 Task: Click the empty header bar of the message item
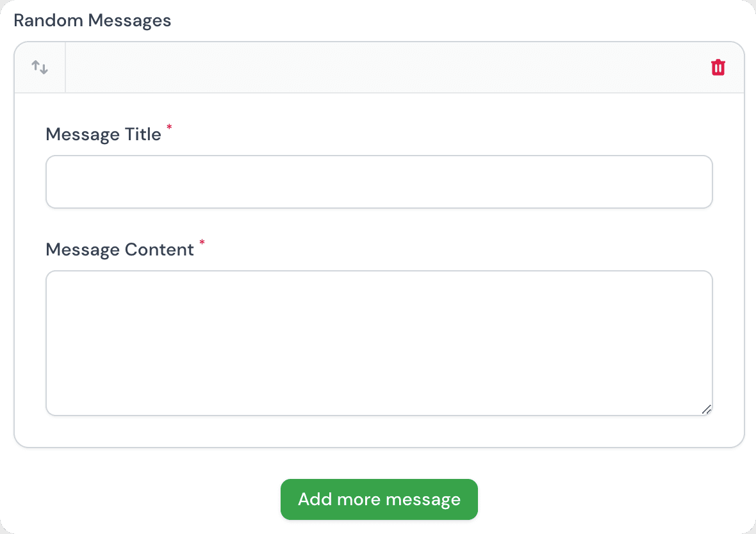point(384,67)
